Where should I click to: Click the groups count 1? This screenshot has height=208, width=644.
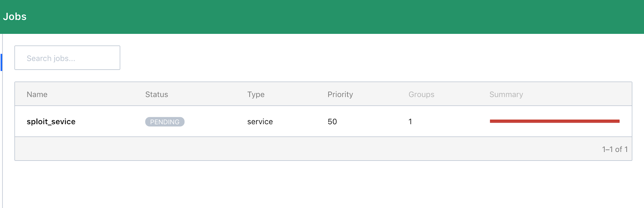tap(410, 122)
